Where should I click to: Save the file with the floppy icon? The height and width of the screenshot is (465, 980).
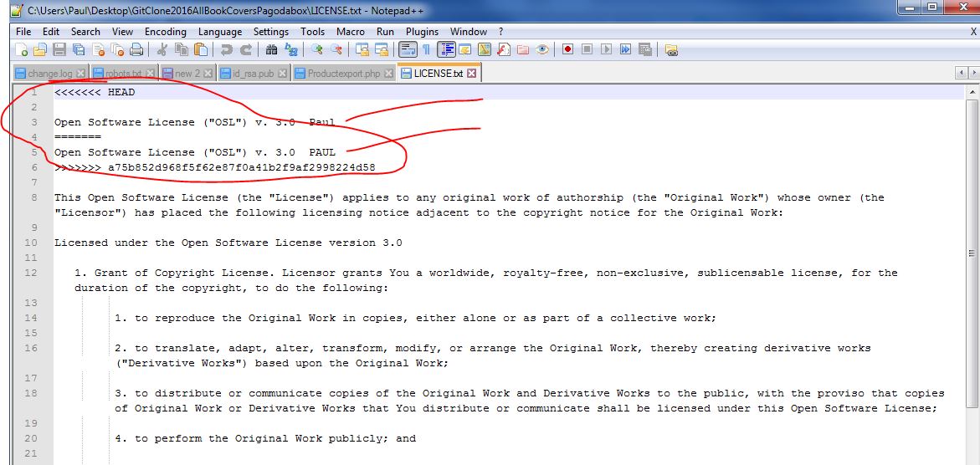(59, 49)
